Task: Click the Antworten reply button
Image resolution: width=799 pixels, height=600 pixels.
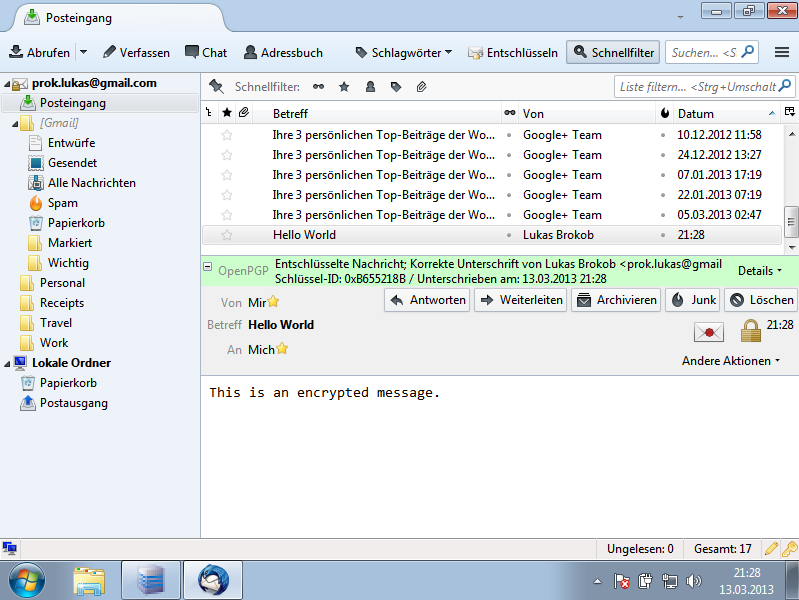Action: click(427, 300)
